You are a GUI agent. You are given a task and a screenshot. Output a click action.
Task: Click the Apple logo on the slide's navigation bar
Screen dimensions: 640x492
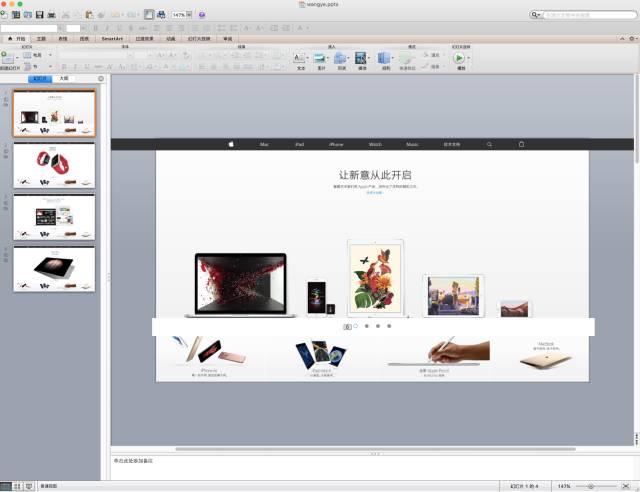(x=231, y=144)
